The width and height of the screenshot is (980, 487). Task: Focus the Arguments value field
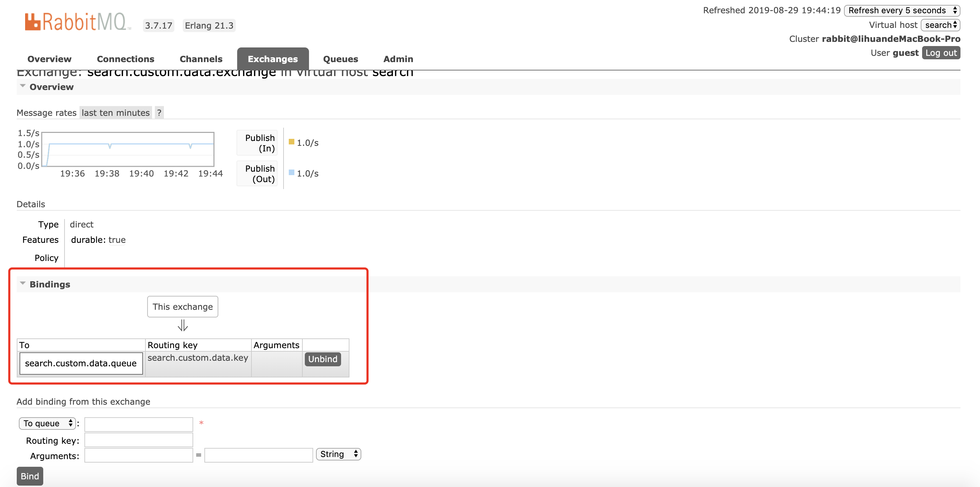click(x=258, y=455)
